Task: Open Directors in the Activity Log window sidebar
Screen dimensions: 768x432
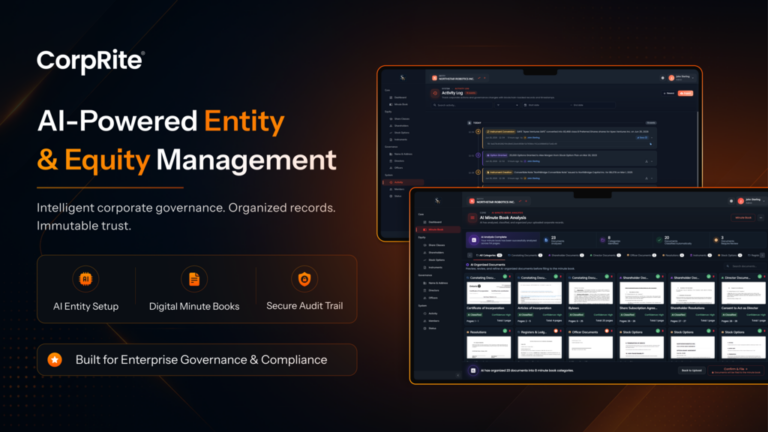Action: pyautogui.click(x=397, y=161)
